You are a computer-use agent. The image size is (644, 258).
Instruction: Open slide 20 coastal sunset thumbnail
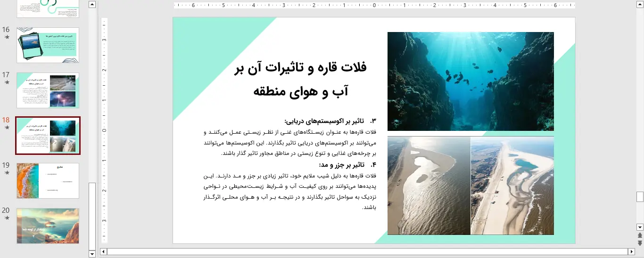(48, 226)
